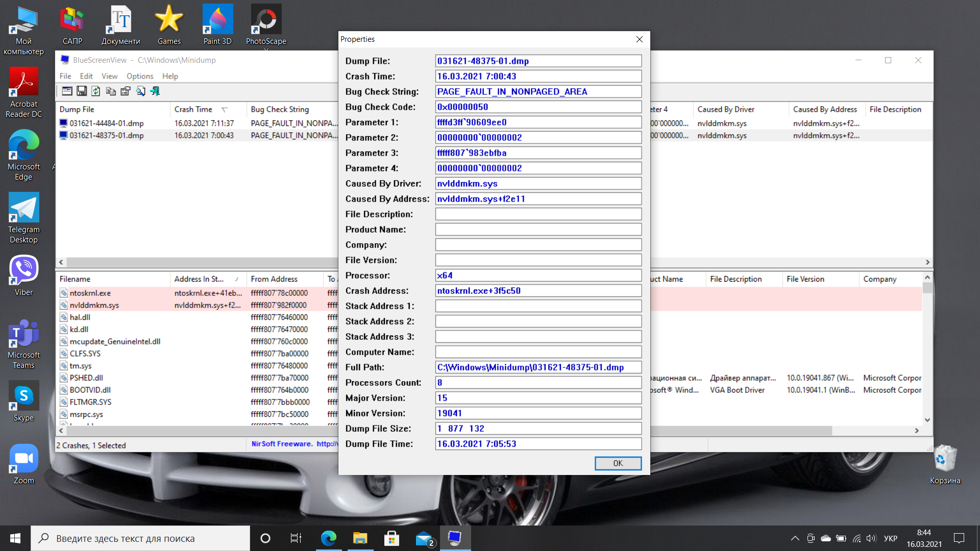Click hal.dll file icon in lower pane
The height and width of the screenshot is (551, 980).
pyautogui.click(x=64, y=317)
